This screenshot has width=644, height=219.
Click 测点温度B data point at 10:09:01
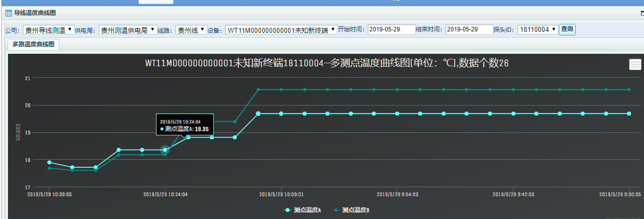coord(281,90)
